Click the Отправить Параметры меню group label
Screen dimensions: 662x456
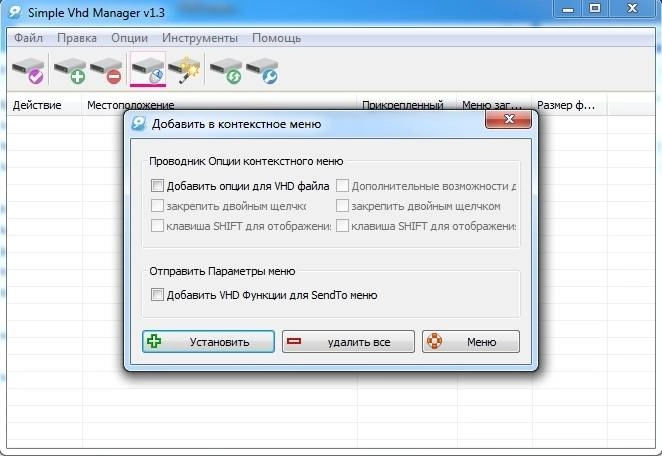tap(222, 271)
